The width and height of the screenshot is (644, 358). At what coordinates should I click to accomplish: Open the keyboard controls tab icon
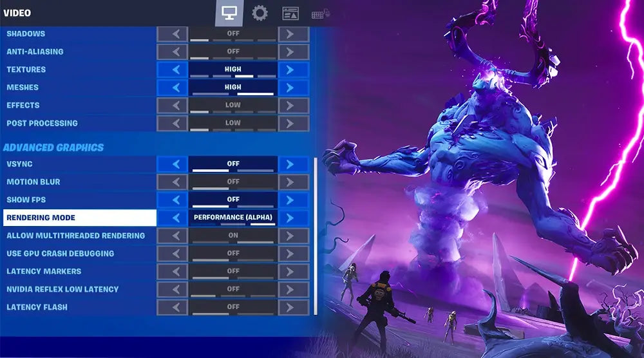[x=320, y=14]
